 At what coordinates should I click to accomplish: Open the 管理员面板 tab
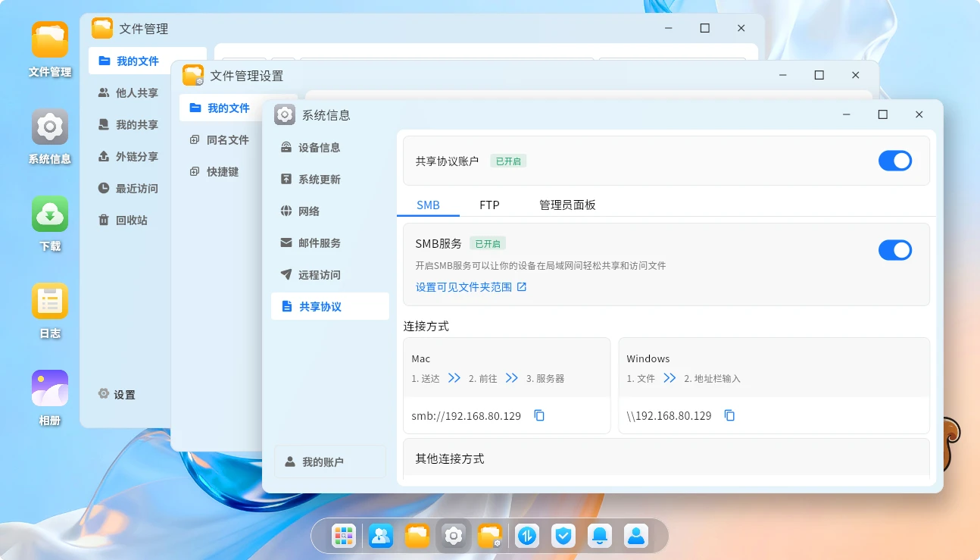coord(567,205)
